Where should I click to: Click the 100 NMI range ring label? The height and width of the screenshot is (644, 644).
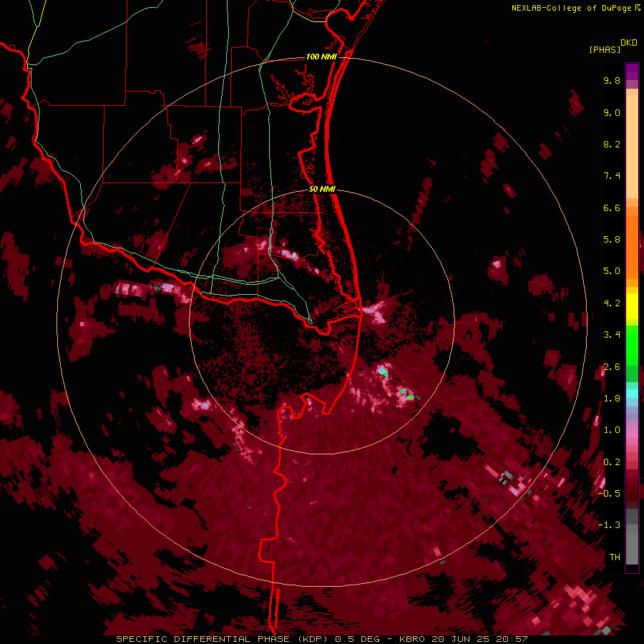tap(321, 57)
